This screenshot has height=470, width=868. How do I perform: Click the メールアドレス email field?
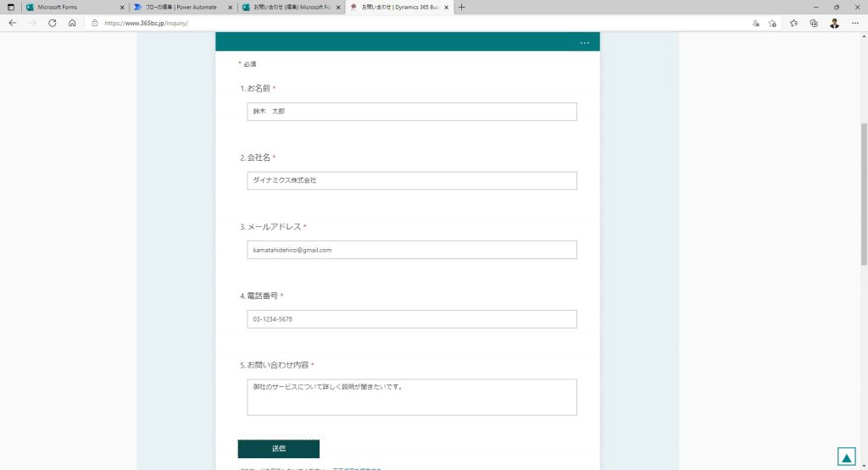tap(411, 250)
